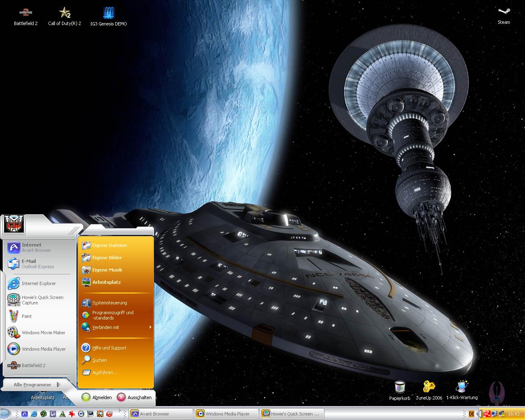The image size is (525, 420).
Task: Switch to Windows Media Player taskbar button
Action: tap(226, 414)
